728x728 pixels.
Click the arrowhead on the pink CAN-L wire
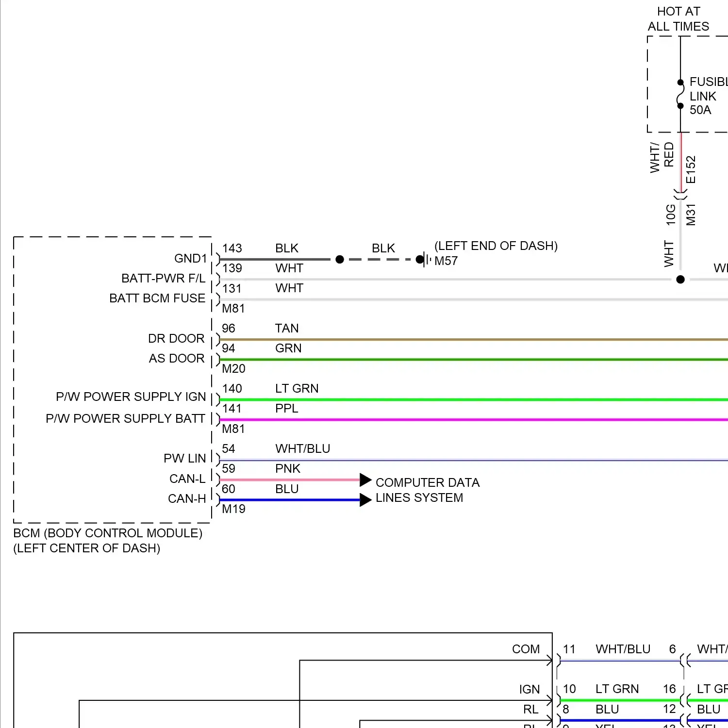(x=365, y=480)
